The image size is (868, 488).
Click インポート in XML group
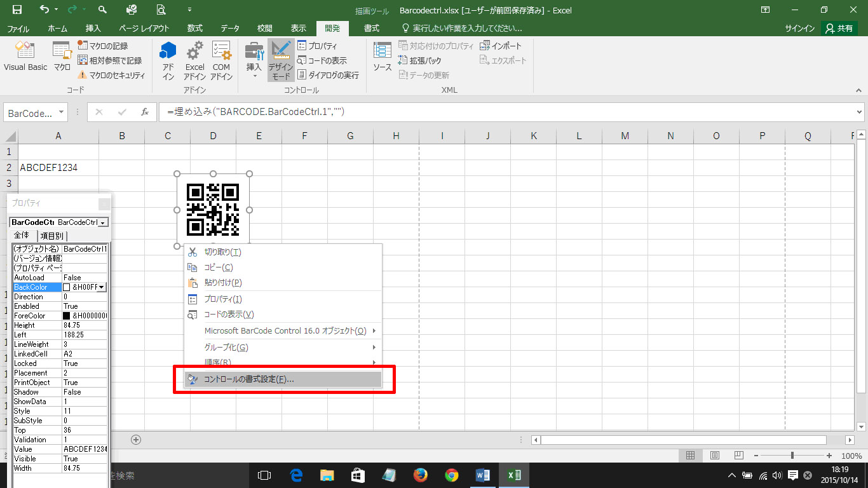pyautogui.click(x=501, y=46)
